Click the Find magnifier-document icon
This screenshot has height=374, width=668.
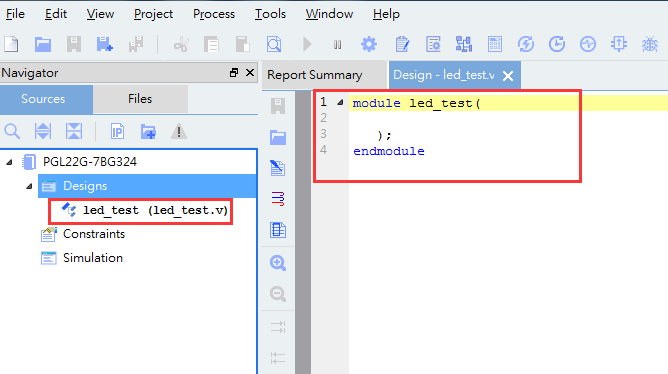click(274, 44)
